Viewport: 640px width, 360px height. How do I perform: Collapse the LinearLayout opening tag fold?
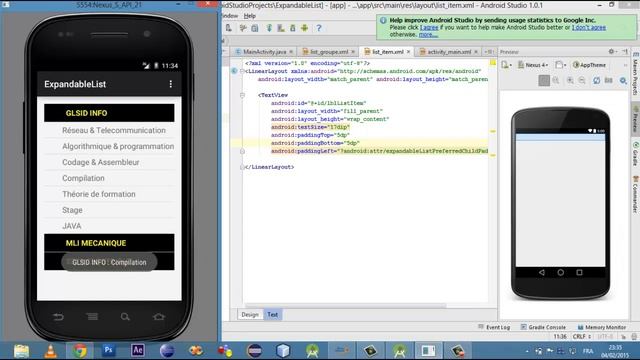(x=242, y=71)
